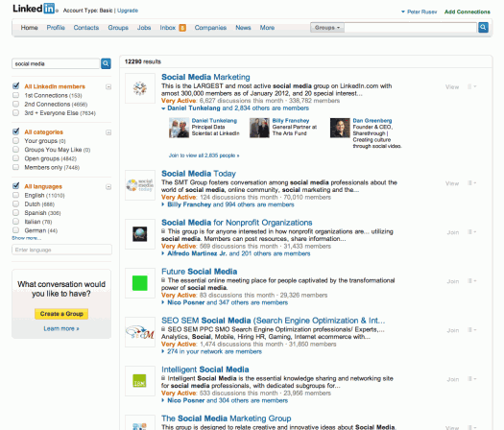The image size is (504, 430).
Task: View Billy Franchey's profile photo
Action: tap(259, 128)
